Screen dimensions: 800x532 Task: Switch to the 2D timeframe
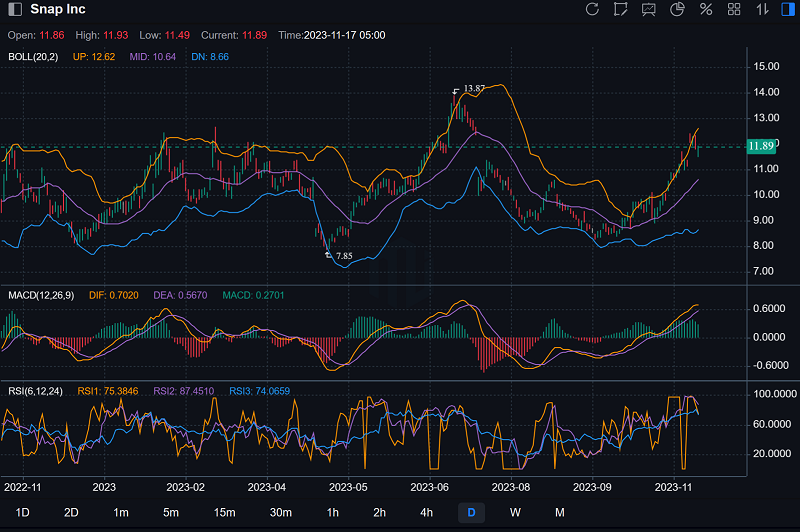[72, 513]
